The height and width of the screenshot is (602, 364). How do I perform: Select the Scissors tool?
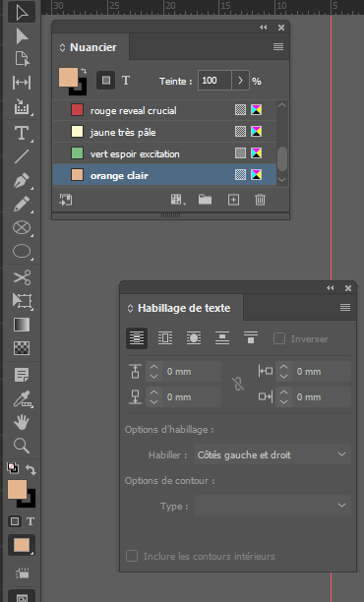(x=22, y=277)
